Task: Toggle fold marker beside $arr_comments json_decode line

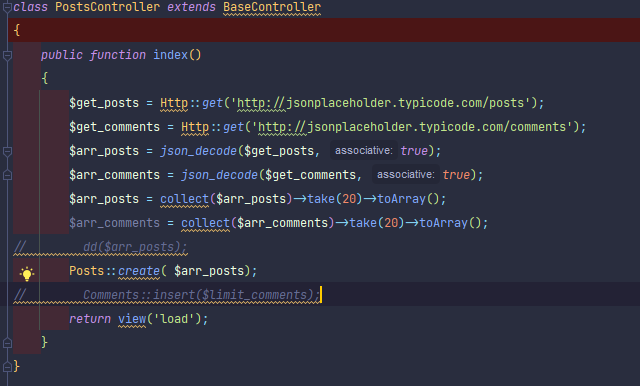Action: pos(7,175)
